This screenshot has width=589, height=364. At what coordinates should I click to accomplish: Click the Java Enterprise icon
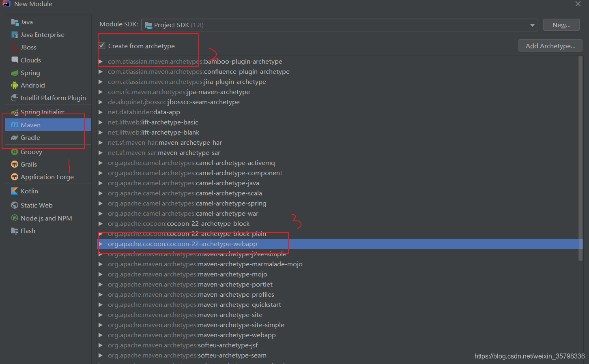click(15, 35)
